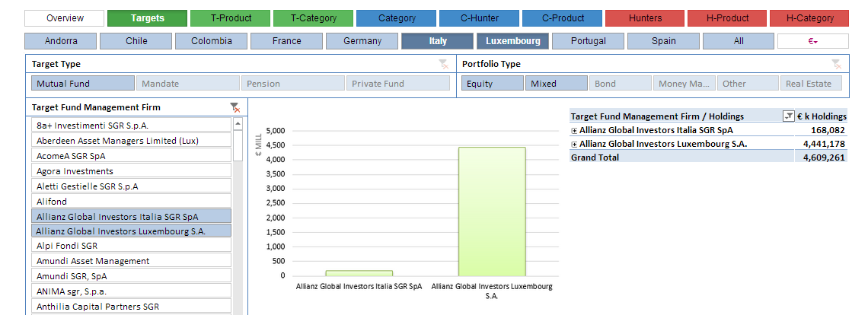Open the T-Product tab

pyautogui.click(x=230, y=18)
